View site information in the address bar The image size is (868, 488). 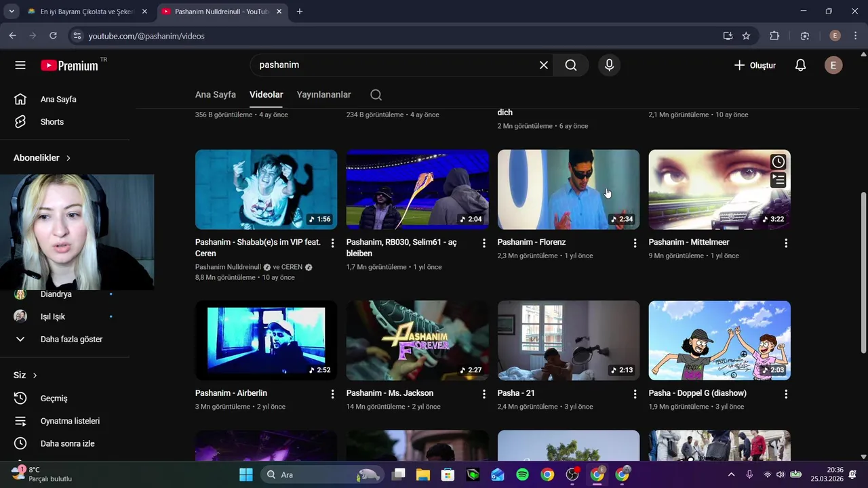(77, 36)
